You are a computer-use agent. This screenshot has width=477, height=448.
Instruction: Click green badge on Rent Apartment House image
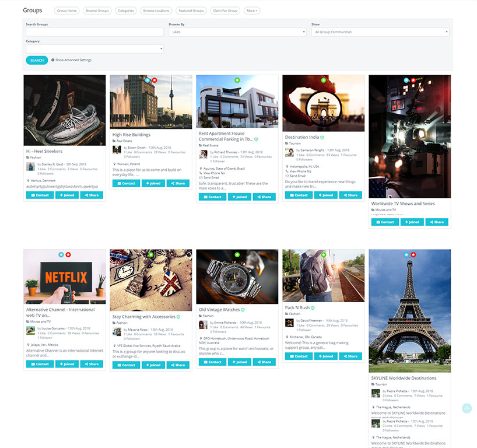point(237,80)
